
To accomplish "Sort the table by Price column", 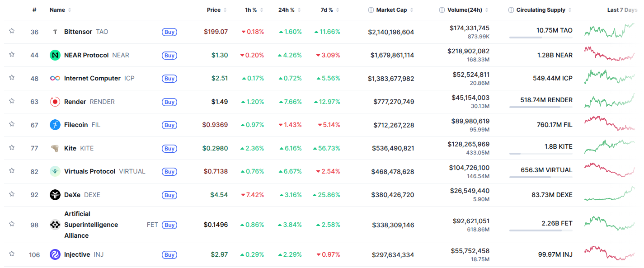I will [214, 10].
